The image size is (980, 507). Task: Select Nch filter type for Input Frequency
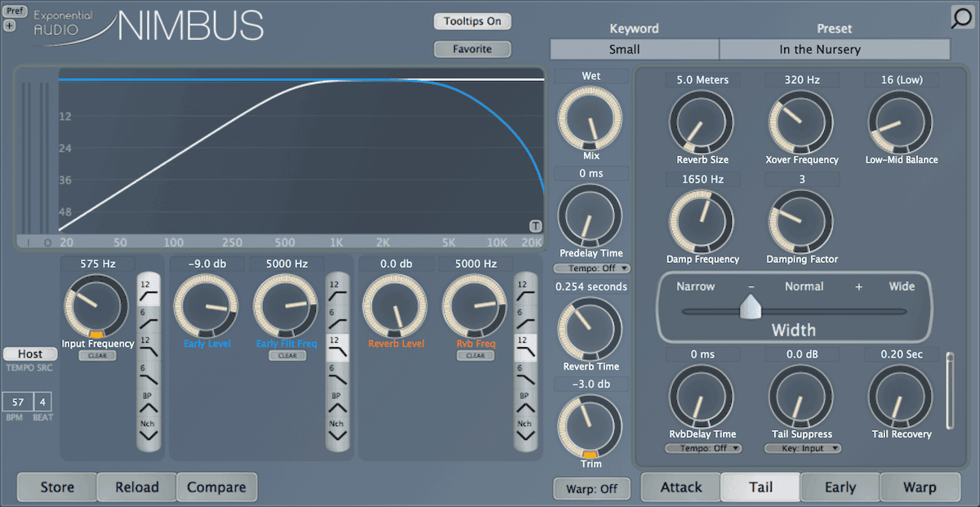pyautogui.click(x=148, y=429)
